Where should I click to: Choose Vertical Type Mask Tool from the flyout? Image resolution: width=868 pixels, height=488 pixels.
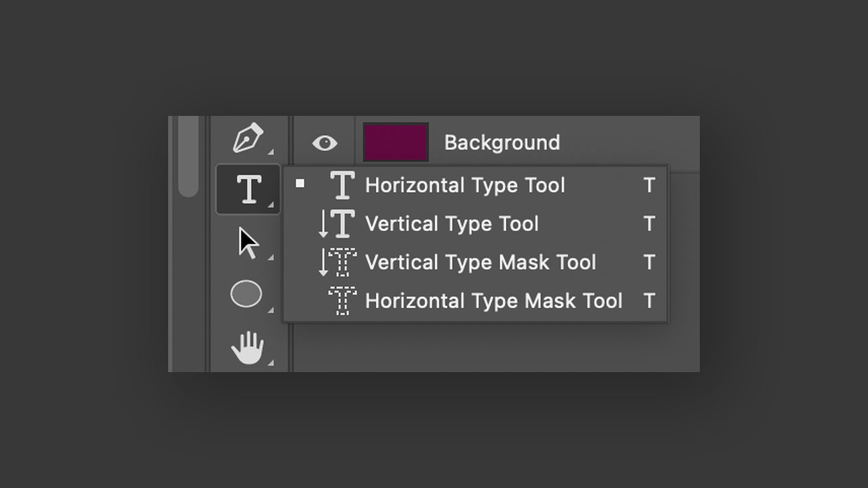476,262
